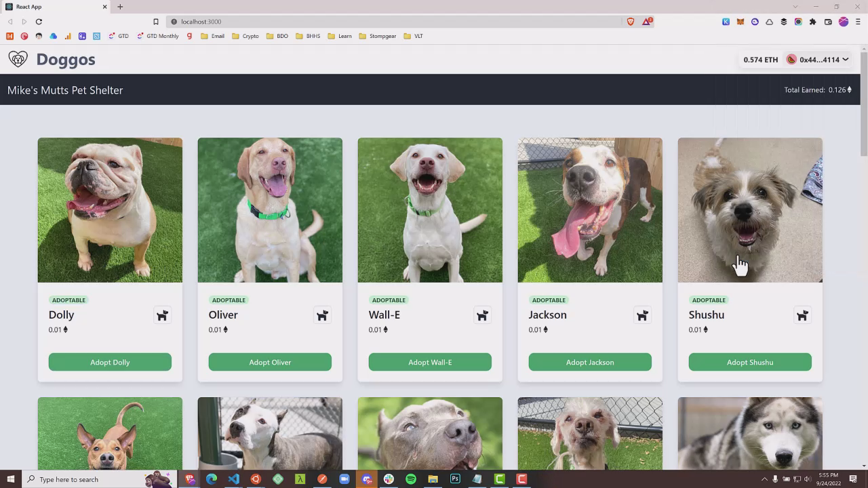This screenshot has height=488, width=868.
Task: Click the Brave Shields lion icon
Action: (x=631, y=22)
